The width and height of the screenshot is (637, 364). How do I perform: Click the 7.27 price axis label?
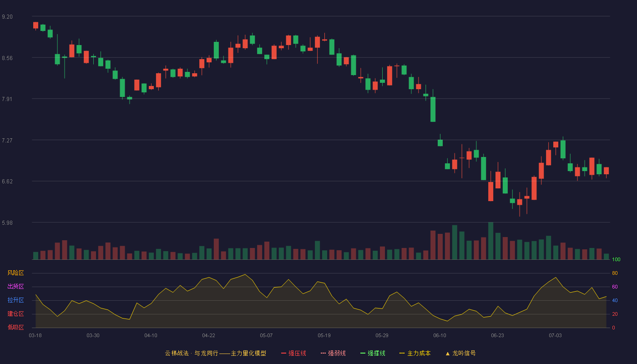coord(7,141)
